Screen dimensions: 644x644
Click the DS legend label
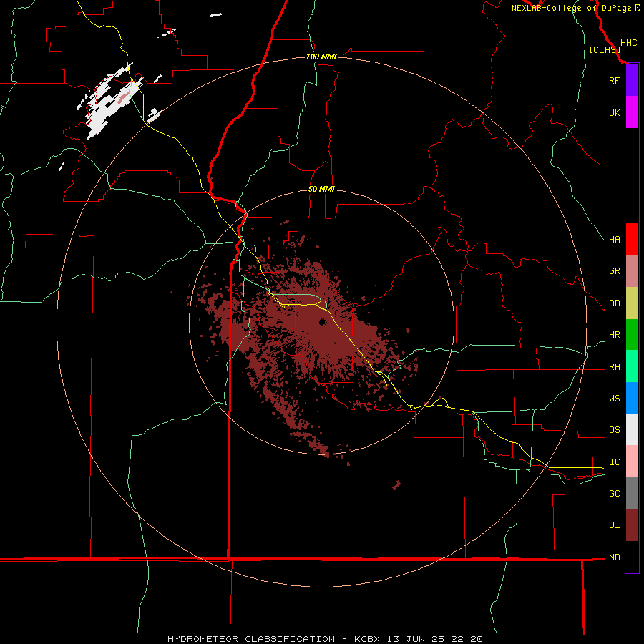pyautogui.click(x=614, y=430)
